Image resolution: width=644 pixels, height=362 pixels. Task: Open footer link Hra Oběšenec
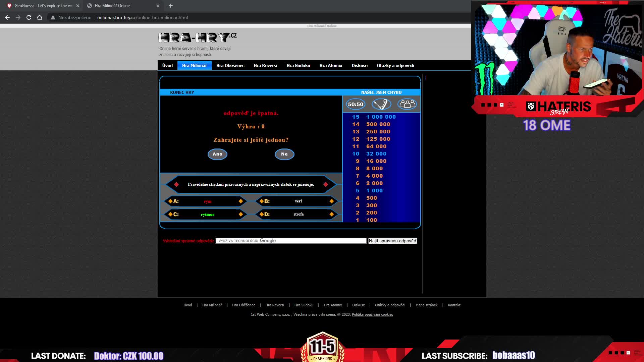click(244, 305)
